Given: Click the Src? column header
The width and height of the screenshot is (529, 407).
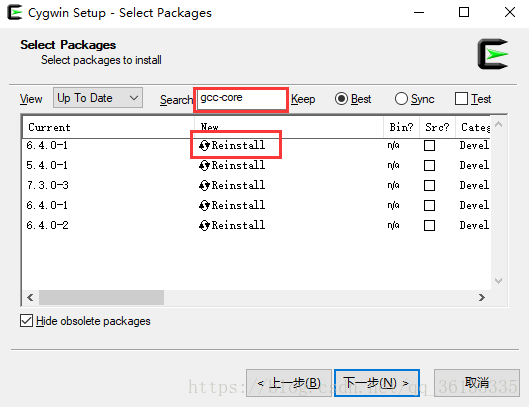Looking at the screenshot, I should pos(437,127).
